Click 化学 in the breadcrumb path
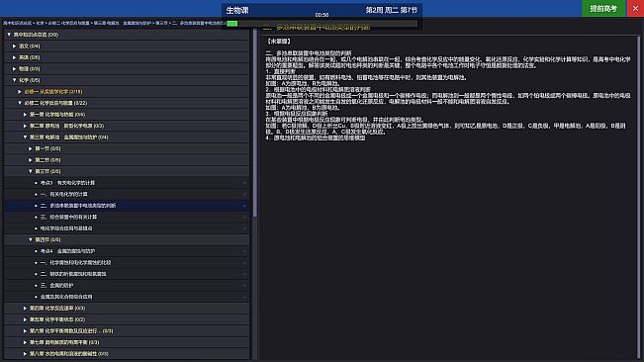The height and width of the screenshot is (362, 644). point(40,23)
